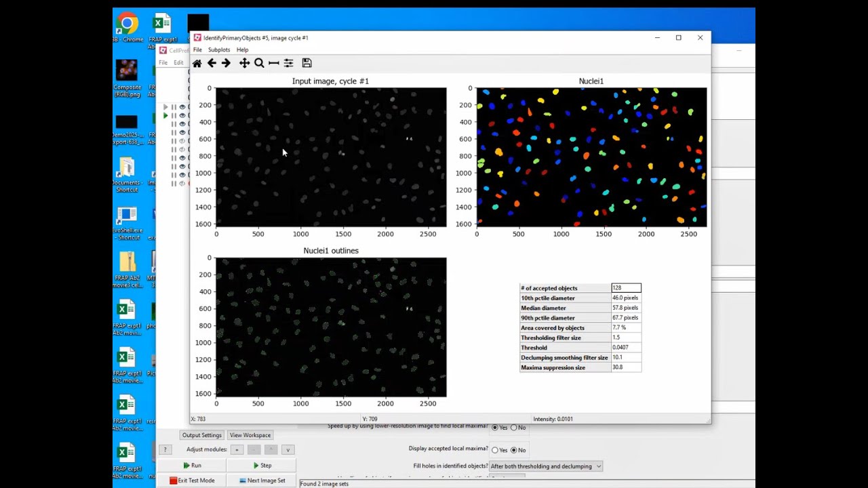Close the IdentifyPrimaryObjects figure window

700,38
